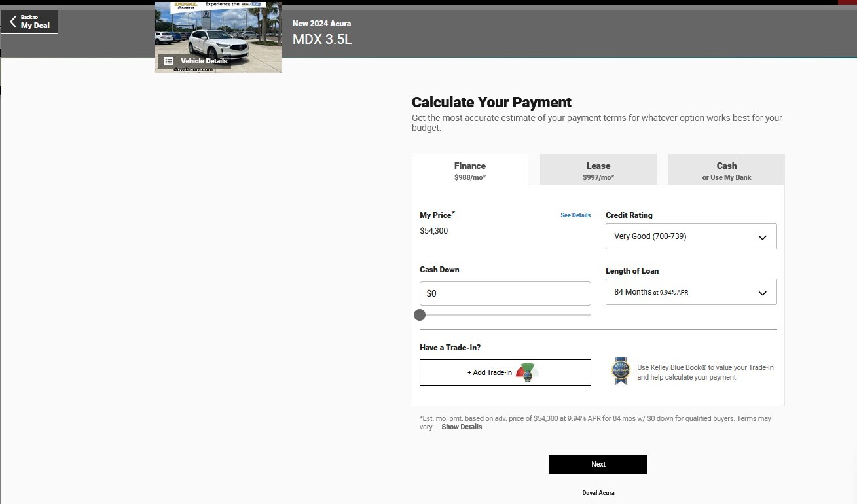Click the Duval Acura footer text
The width and height of the screenshot is (857, 504).
[598, 492]
